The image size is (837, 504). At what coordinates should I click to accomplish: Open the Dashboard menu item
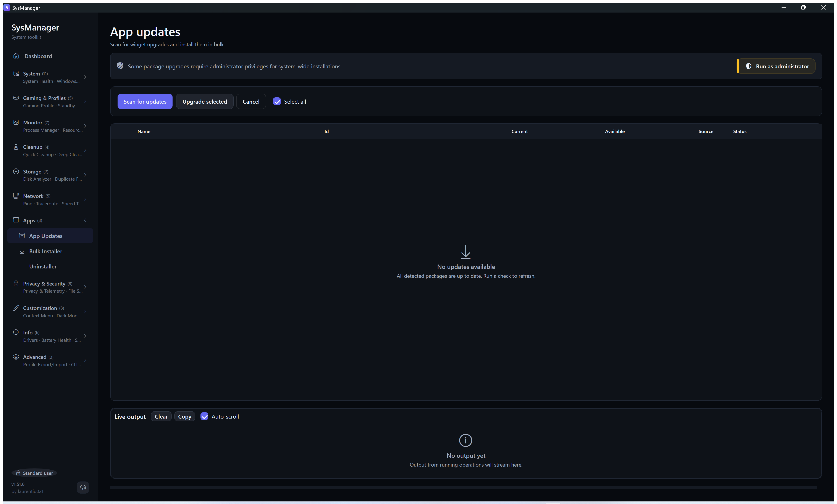50,56
